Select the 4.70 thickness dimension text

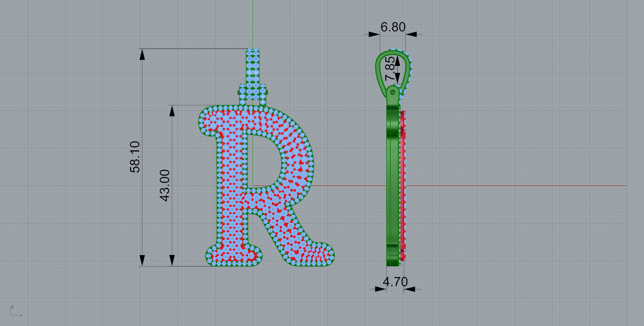tap(395, 282)
